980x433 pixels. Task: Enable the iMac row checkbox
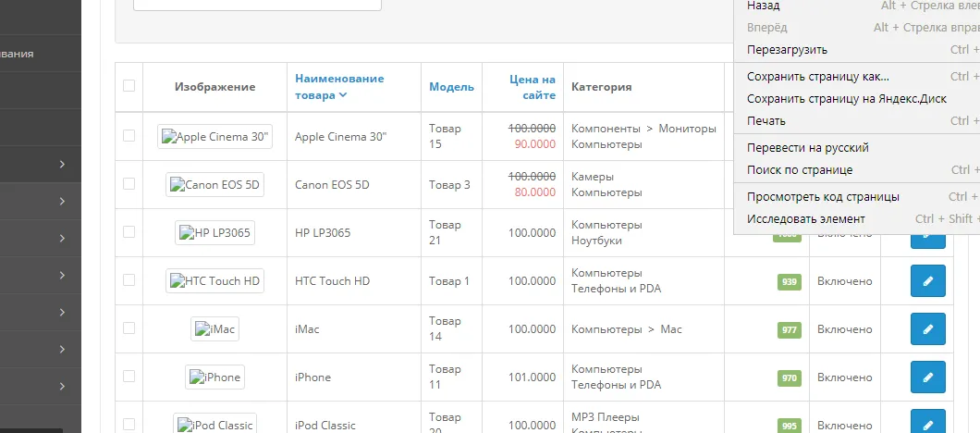pos(129,328)
